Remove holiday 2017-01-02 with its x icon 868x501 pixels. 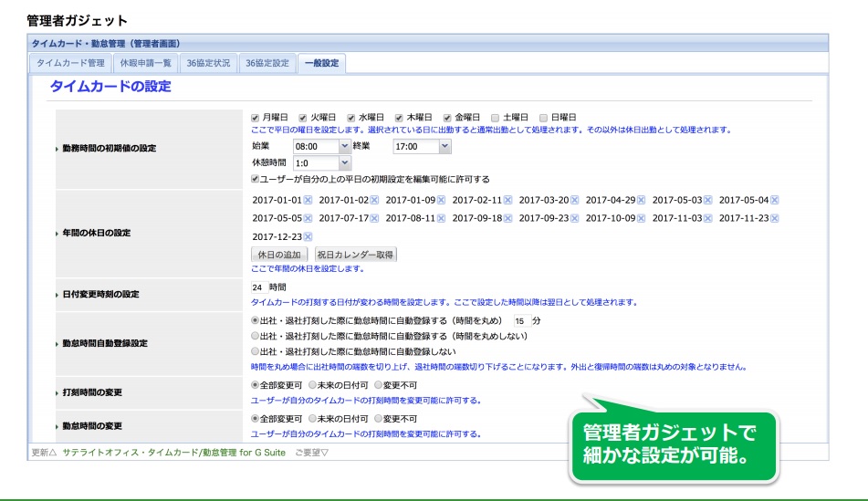point(374,200)
